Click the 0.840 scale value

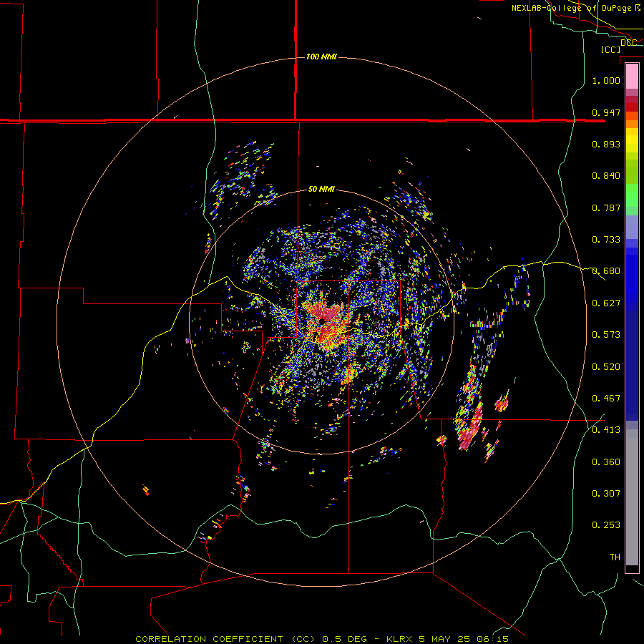pos(606,176)
